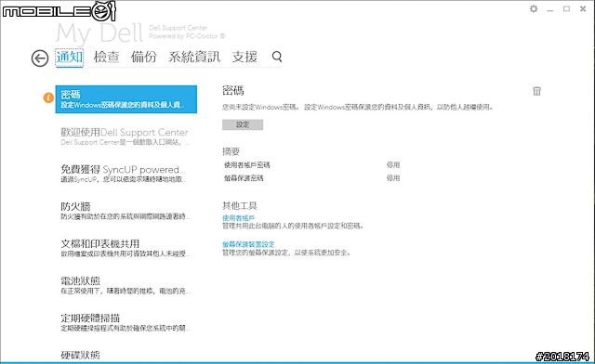Open the 使用者帳戶 link
Image resolution: width=595 pixels, height=364 pixels.
(238, 218)
